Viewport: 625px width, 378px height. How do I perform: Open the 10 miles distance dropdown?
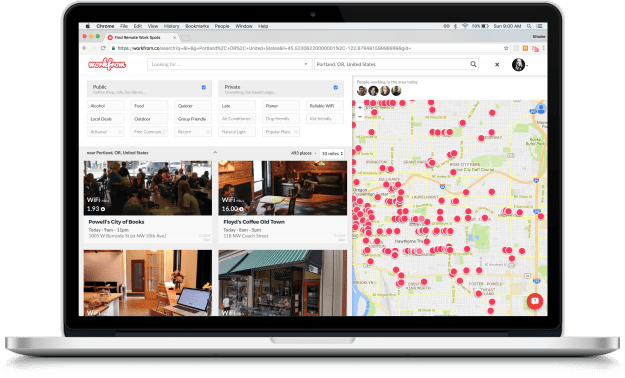pos(332,153)
